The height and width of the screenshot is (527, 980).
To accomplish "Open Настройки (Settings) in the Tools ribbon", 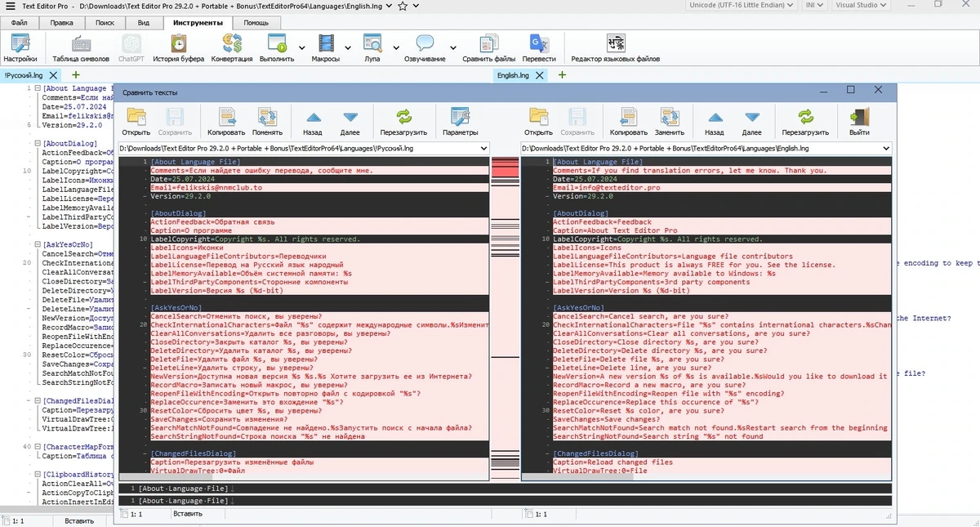I will point(20,48).
